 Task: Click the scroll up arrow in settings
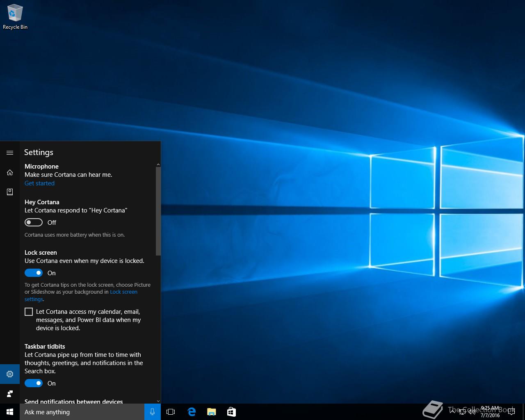point(158,164)
